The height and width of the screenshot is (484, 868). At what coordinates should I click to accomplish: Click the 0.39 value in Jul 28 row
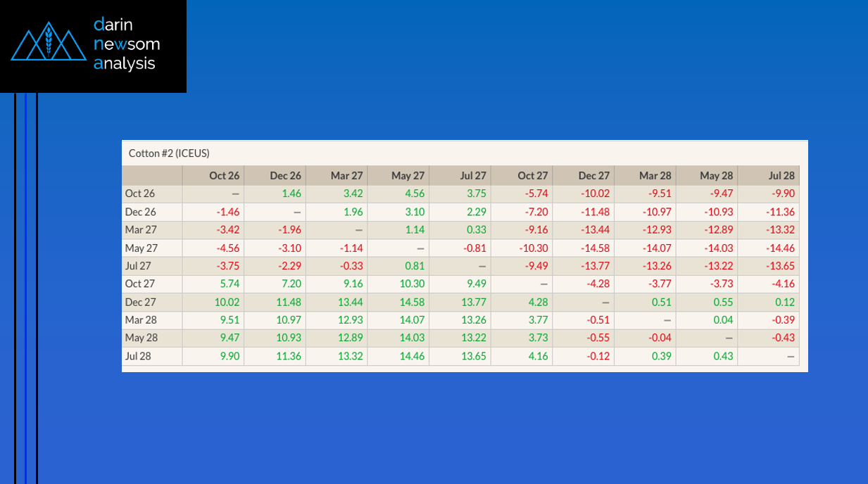[661, 356]
